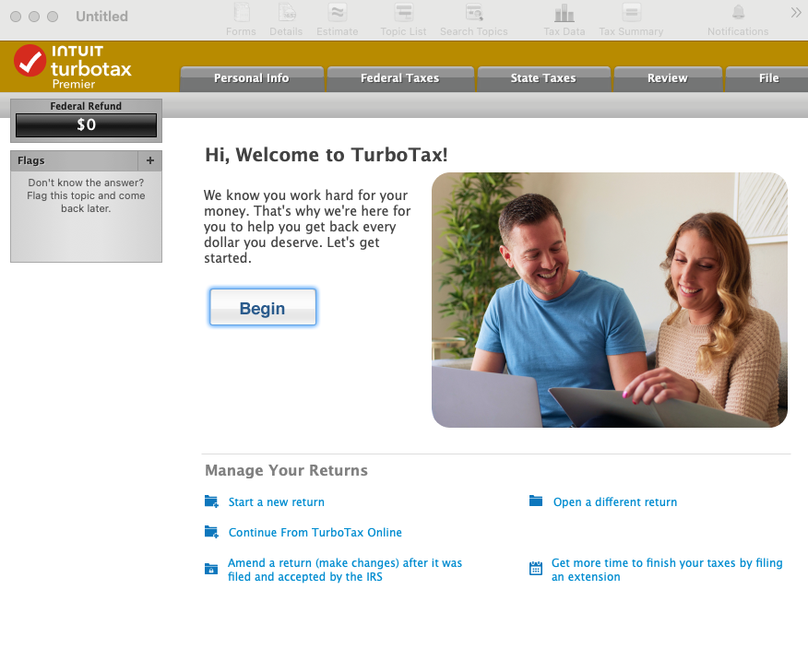
Task: Minimize the window with yellow button
Action: tap(34, 17)
